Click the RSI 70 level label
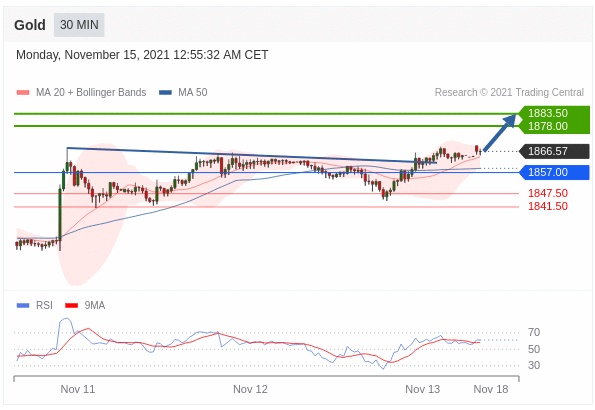Viewport: 595px width, 410px height. 534,332
